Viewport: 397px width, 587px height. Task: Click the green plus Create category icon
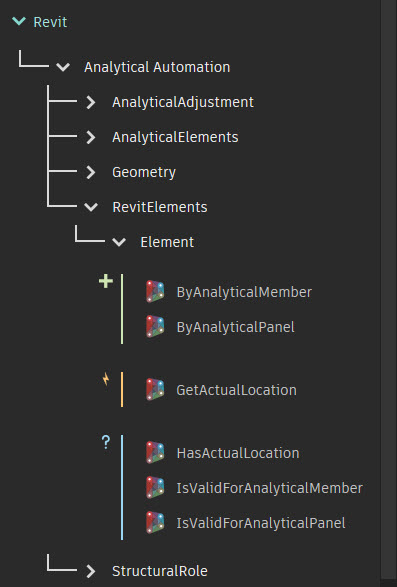(106, 281)
